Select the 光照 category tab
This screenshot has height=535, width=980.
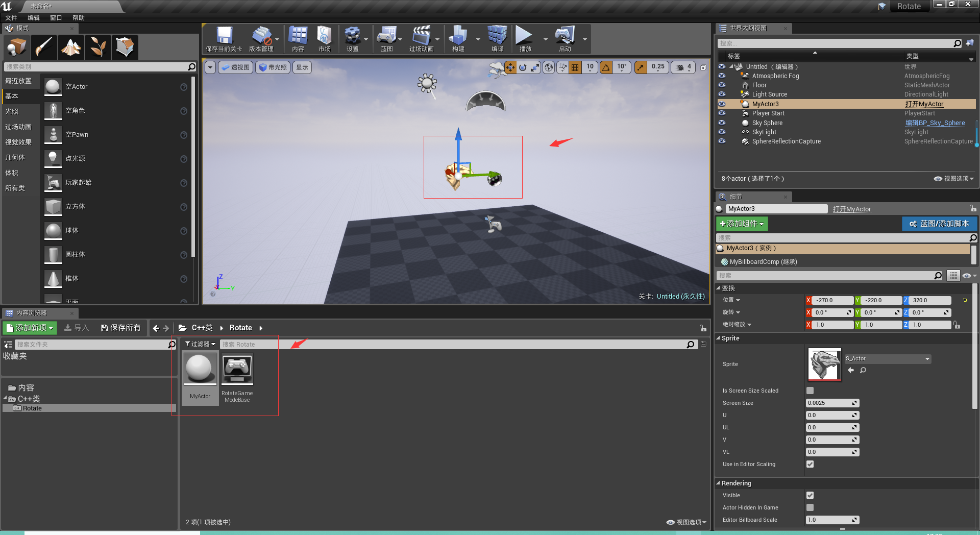[20, 111]
